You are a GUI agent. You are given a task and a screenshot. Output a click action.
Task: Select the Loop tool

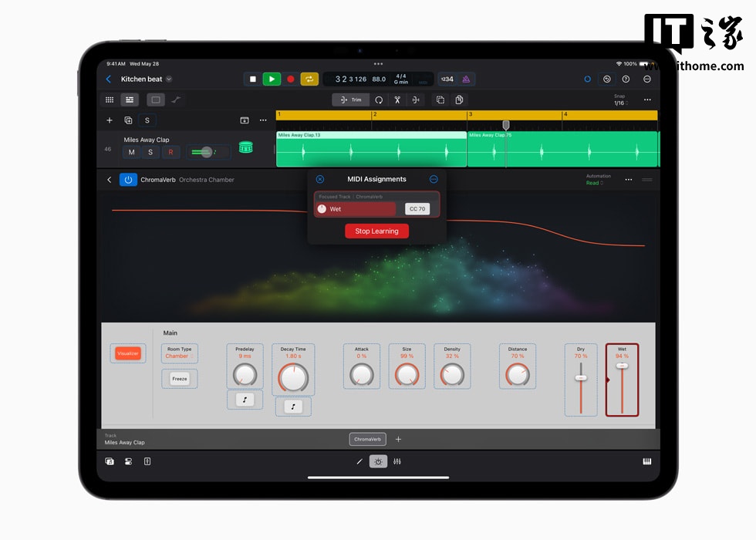pos(379,100)
